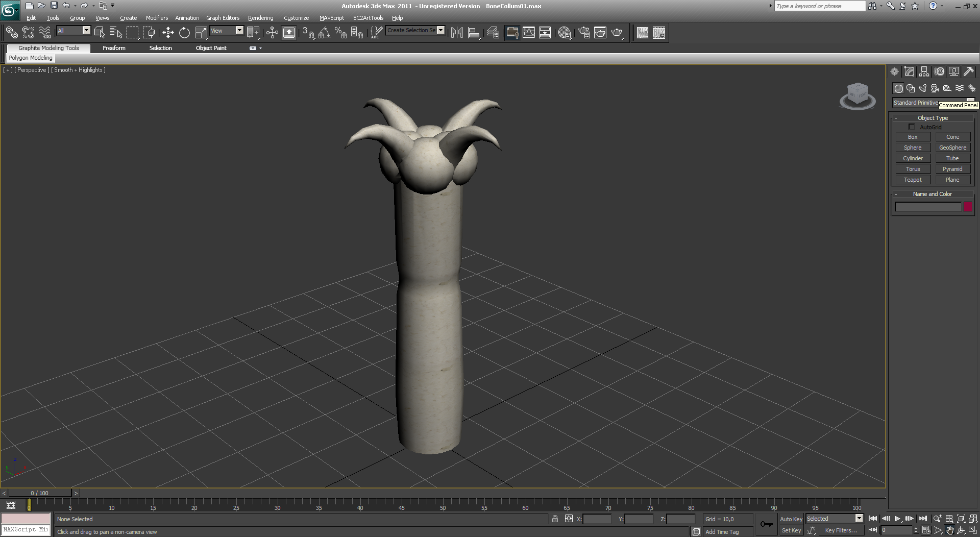Toggle the Selection Lock padlock
The height and width of the screenshot is (537, 980).
[x=555, y=519]
